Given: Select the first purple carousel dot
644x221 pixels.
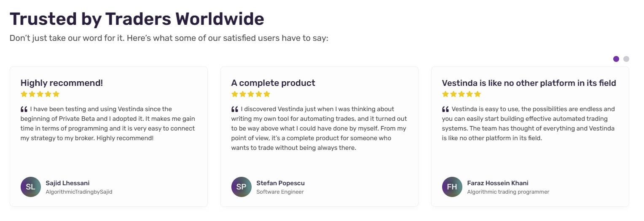Looking at the screenshot, I should click(616, 59).
